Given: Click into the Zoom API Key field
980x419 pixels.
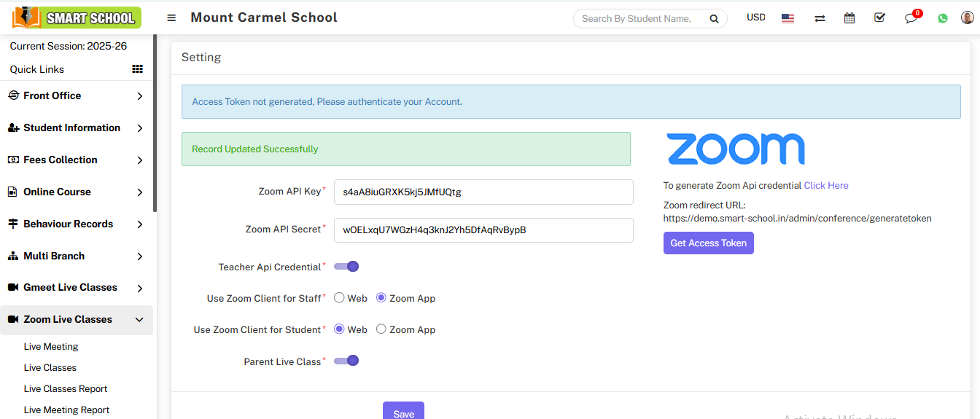Looking at the screenshot, I should (483, 192).
